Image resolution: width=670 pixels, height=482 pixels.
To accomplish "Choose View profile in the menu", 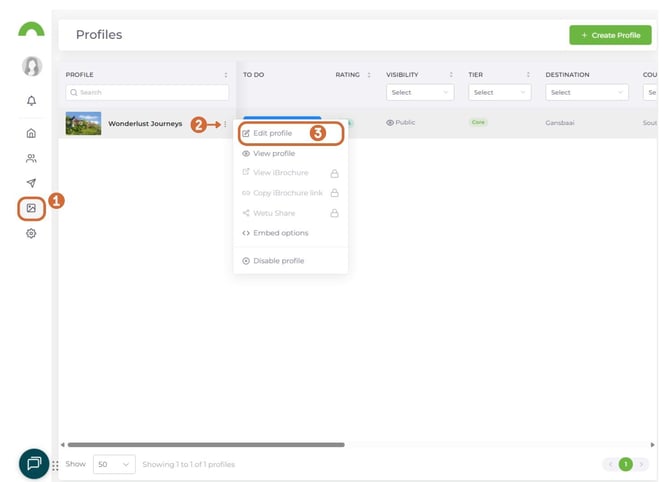I will pos(273,153).
